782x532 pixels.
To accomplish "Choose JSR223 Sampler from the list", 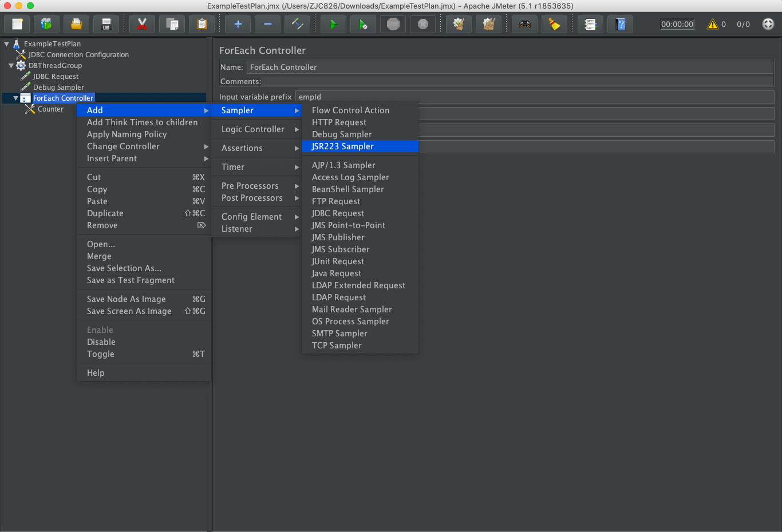I will pyautogui.click(x=360, y=146).
